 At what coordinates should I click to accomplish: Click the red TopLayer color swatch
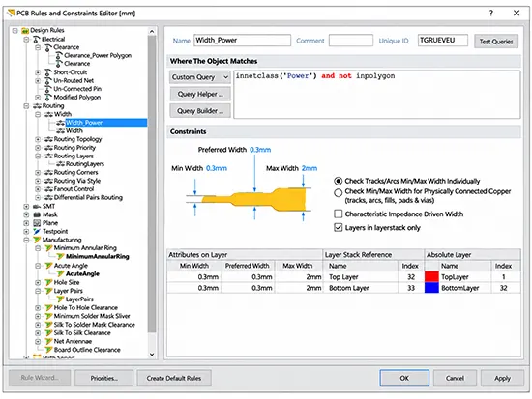pos(431,277)
